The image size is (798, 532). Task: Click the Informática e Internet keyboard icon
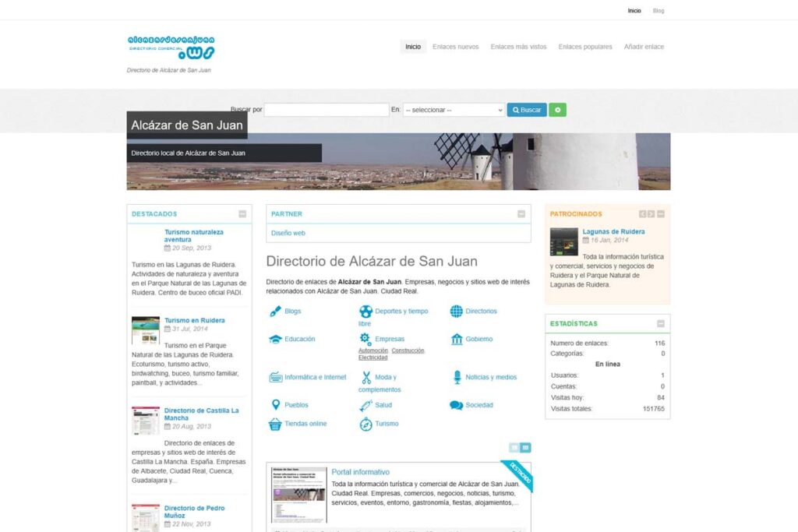[275, 377]
